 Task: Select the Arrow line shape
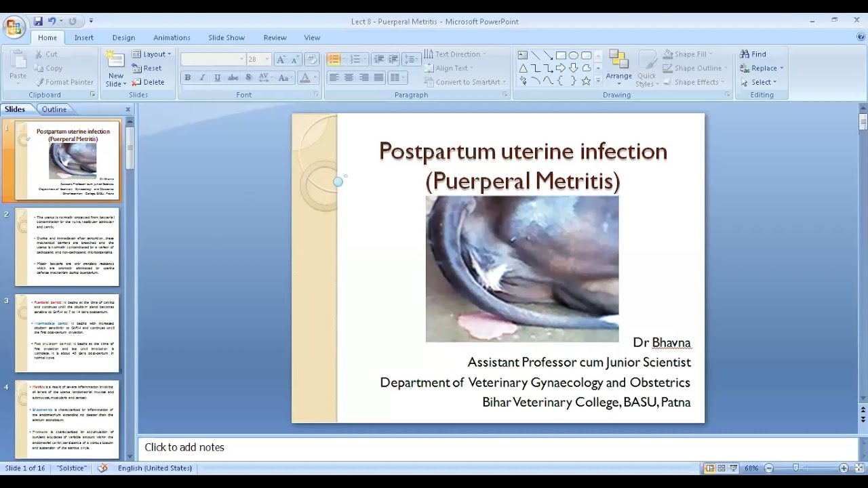pos(548,56)
